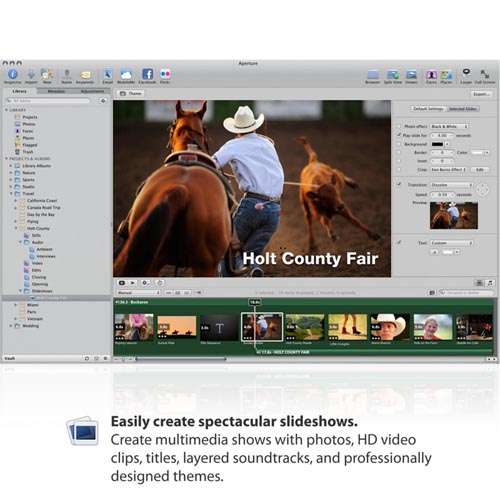Open the Crop Ken Burns Effect dropdown
This screenshot has width=500, height=500.
tap(448, 169)
